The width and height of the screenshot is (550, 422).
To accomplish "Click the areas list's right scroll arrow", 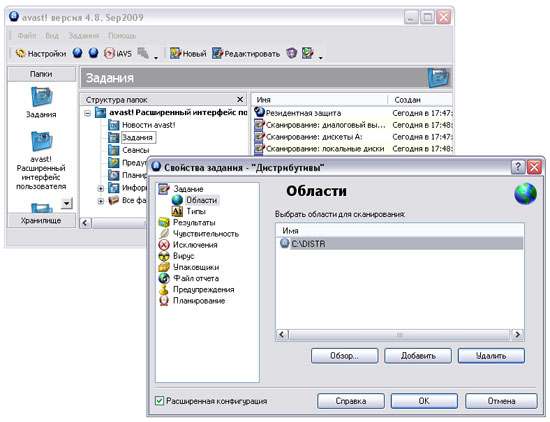I will coord(517,334).
